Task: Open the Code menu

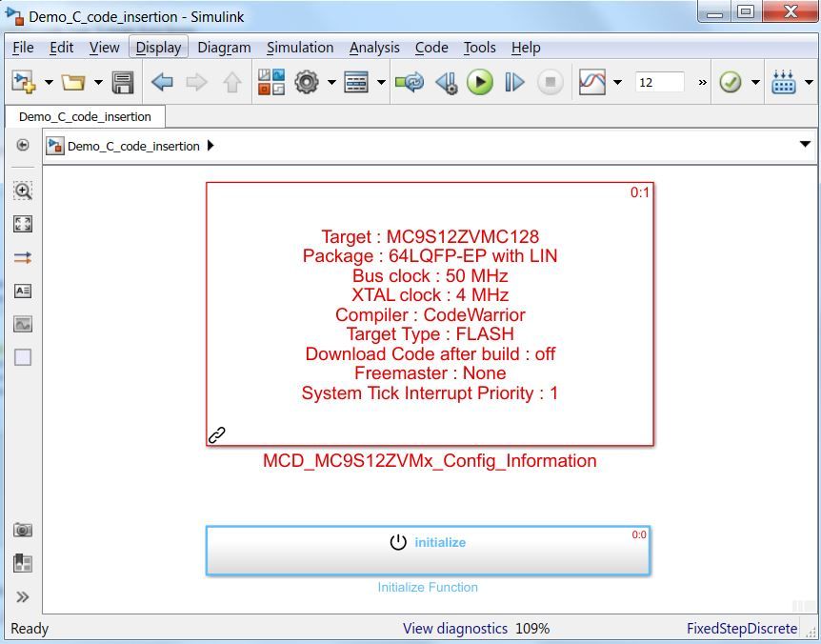Action: click(x=431, y=48)
